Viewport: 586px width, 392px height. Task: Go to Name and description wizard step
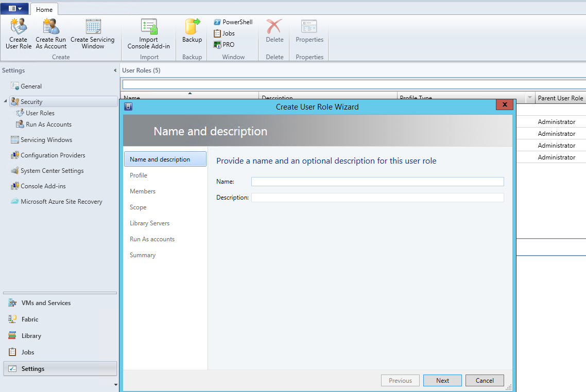(x=165, y=159)
